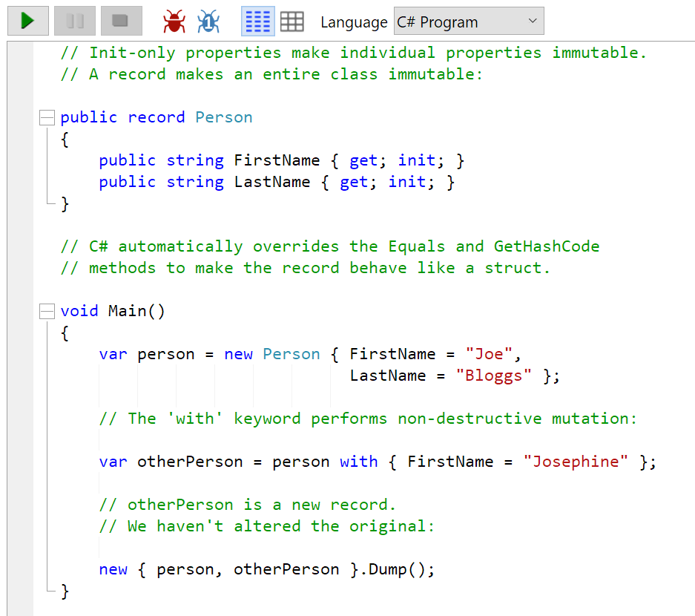The height and width of the screenshot is (616, 695).
Task: Click 'FirstName' property in the record body
Action: [277, 160]
